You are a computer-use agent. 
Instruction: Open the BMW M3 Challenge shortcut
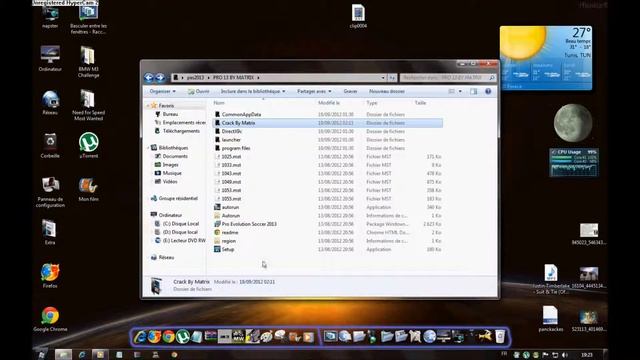pos(89,62)
